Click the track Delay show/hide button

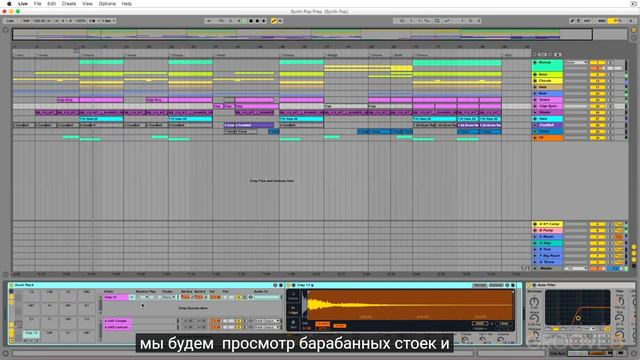(x=634, y=265)
